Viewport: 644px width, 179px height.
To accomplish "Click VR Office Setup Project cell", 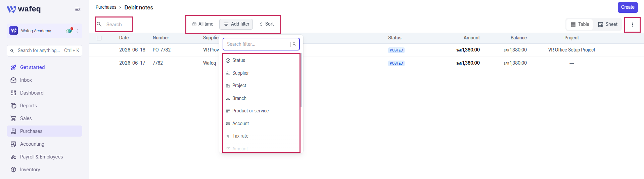I will pyautogui.click(x=571, y=50).
